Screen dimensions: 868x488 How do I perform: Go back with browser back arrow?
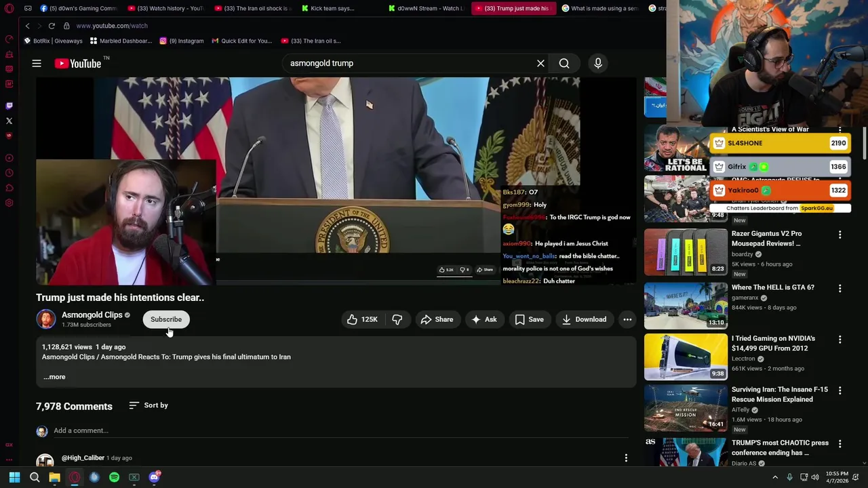27,26
